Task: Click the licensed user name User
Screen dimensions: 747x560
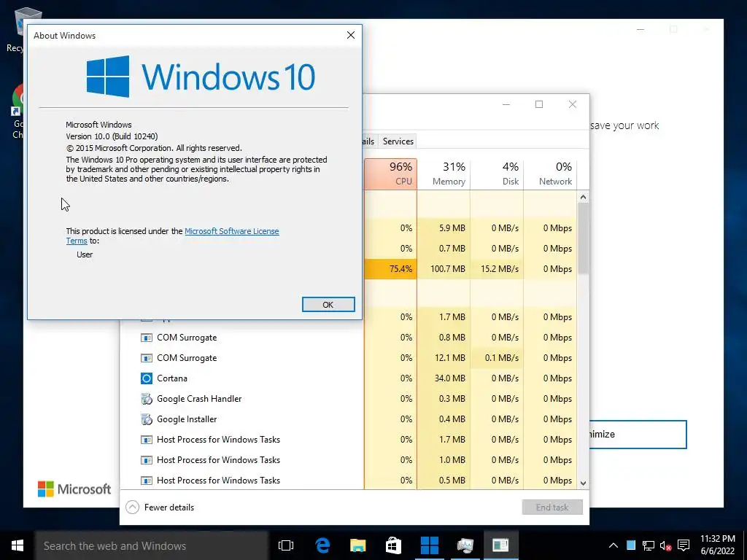Action: tap(85, 254)
